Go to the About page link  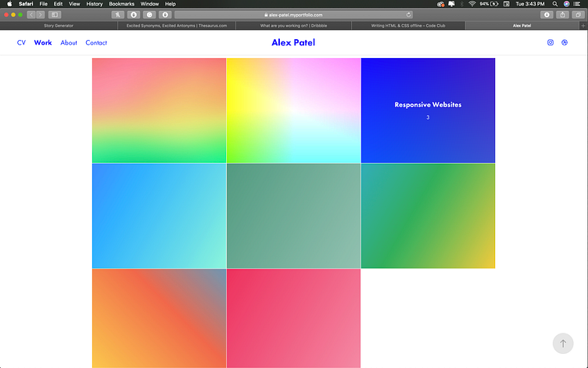click(x=69, y=43)
